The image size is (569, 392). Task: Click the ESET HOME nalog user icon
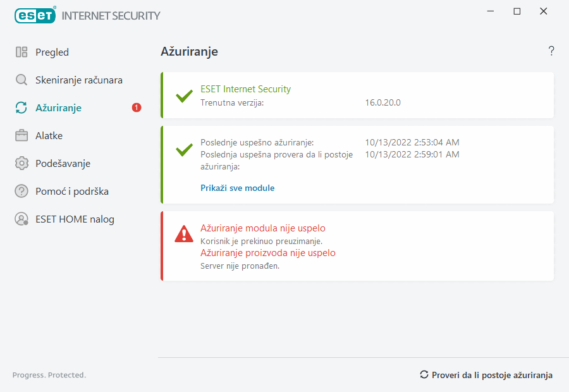point(21,219)
